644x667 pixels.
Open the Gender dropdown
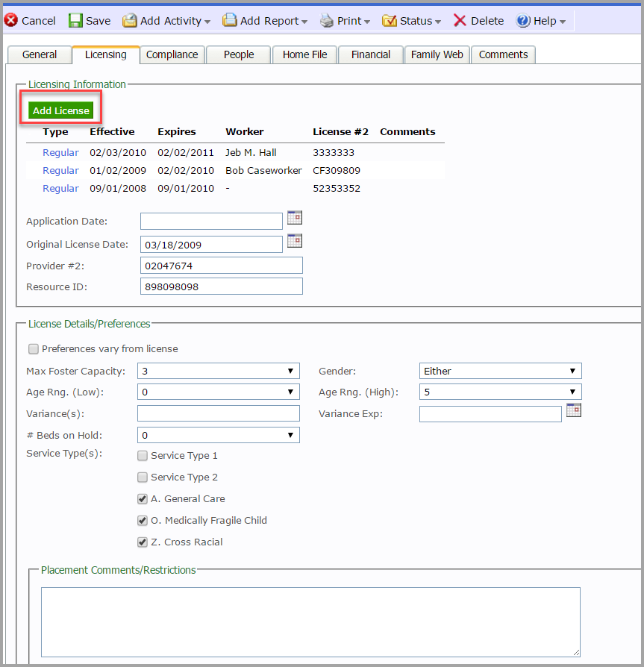pos(500,371)
